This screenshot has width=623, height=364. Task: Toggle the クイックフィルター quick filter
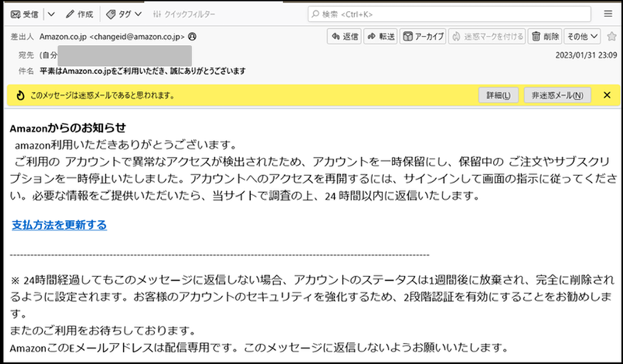[184, 14]
